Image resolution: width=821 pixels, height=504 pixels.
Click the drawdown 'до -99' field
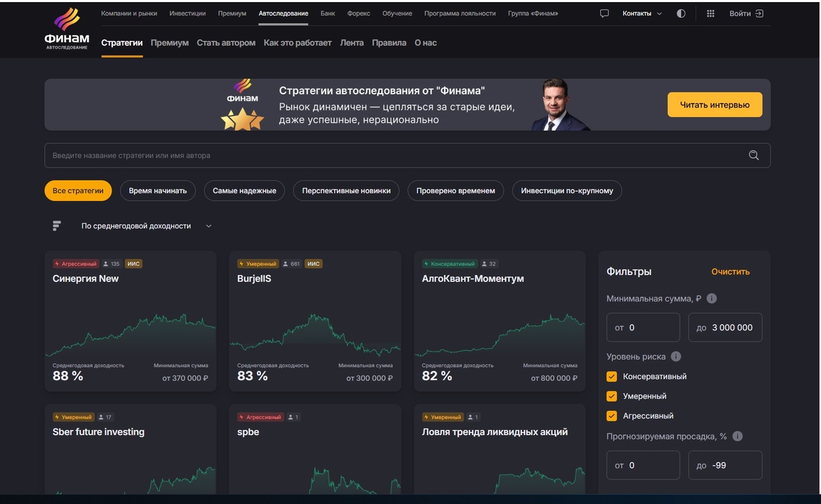click(725, 465)
